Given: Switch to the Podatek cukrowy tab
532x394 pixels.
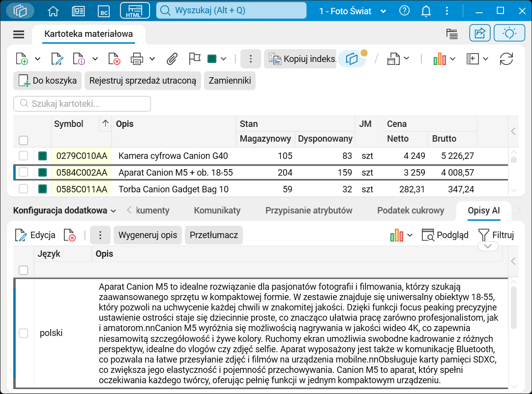Looking at the screenshot, I should pyautogui.click(x=411, y=210).
